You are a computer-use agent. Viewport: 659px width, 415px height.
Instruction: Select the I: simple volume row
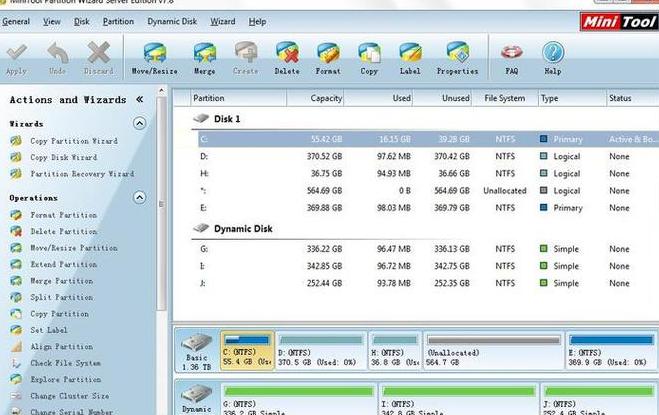[428, 266]
